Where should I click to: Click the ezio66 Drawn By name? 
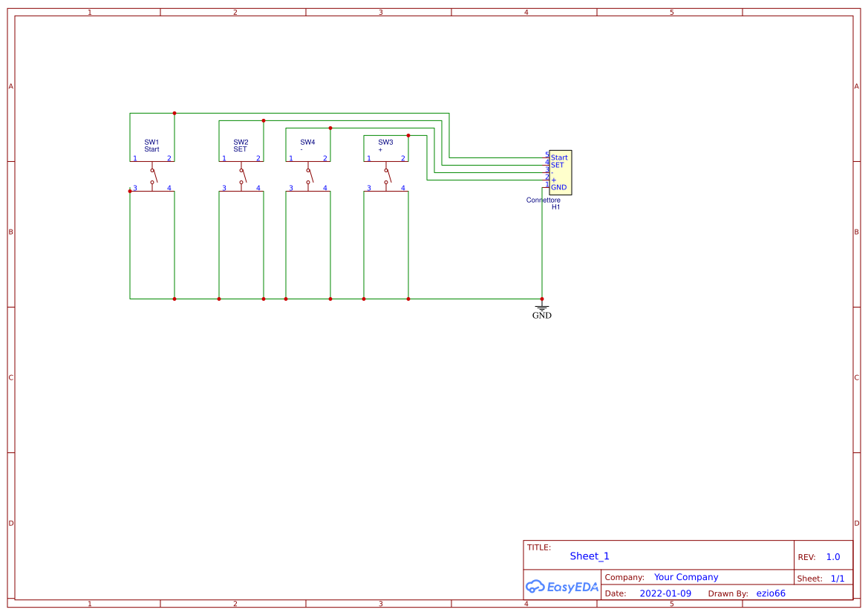click(772, 593)
